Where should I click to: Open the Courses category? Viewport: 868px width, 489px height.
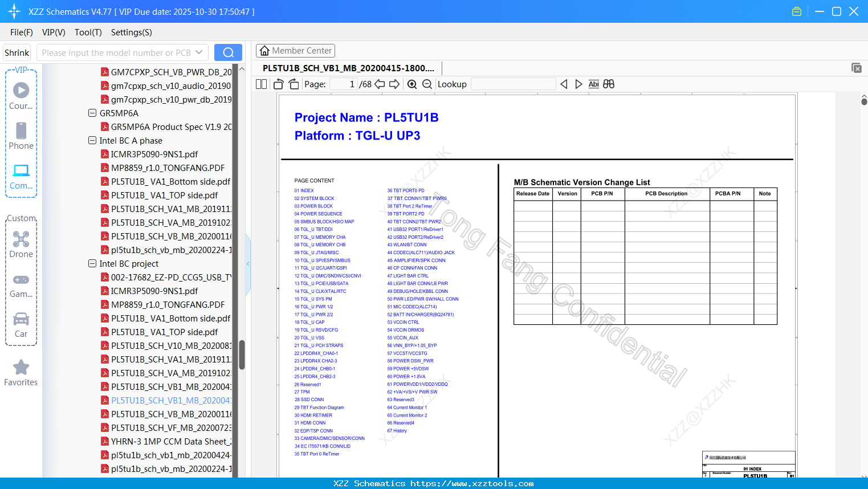coord(21,96)
